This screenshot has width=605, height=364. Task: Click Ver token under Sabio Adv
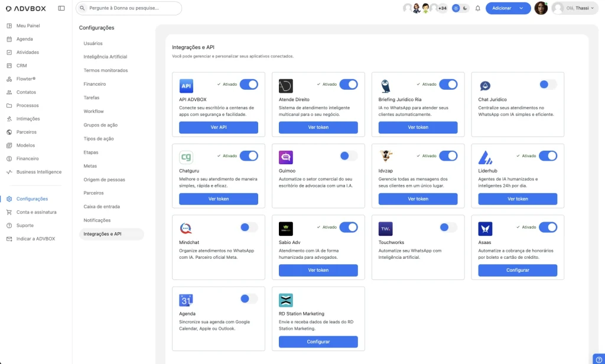[x=318, y=270]
